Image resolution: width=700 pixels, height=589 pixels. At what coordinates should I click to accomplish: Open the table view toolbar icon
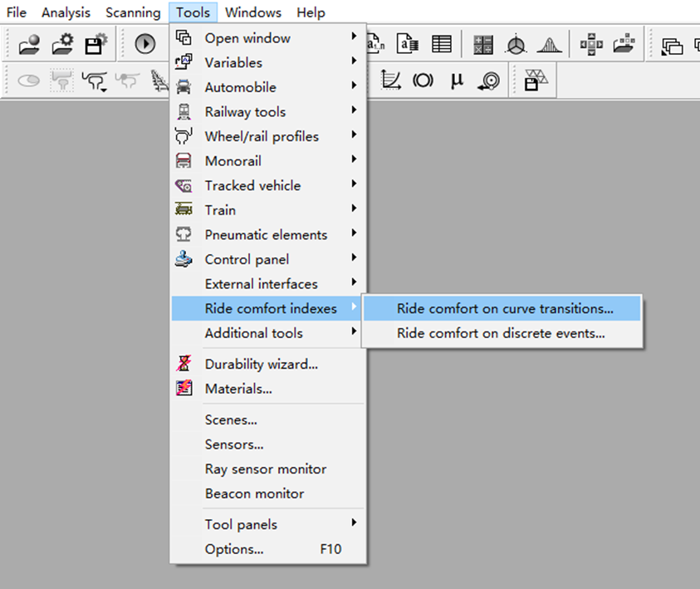coord(441,45)
